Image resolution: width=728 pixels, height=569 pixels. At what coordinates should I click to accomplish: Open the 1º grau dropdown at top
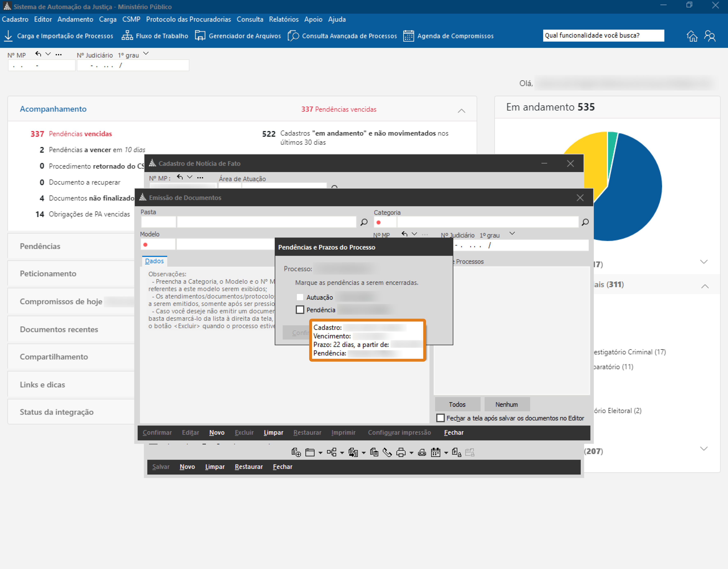146,53
